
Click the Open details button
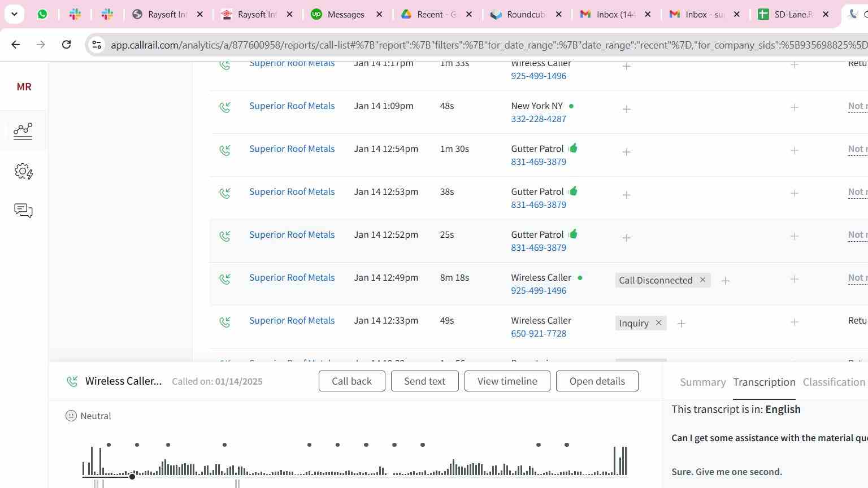click(597, 381)
